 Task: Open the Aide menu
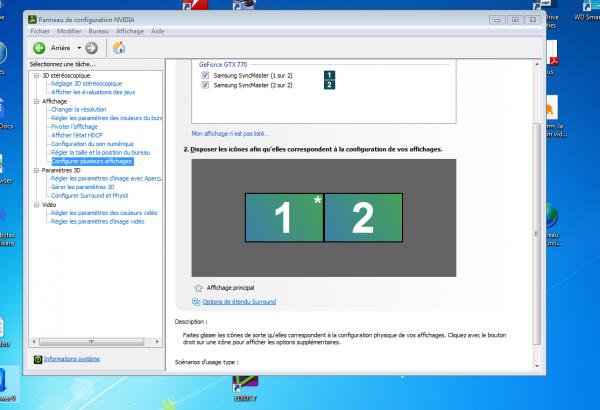[157, 31]
